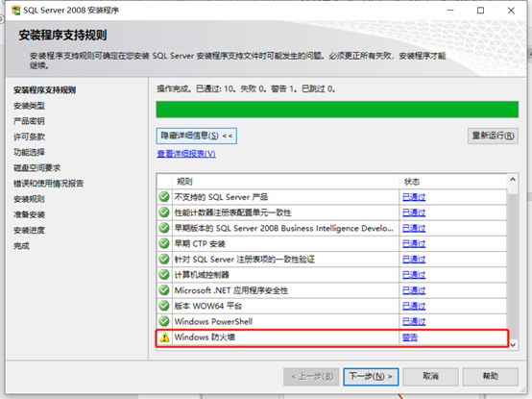Select 错误和使用情况报告 step in sidebar
This screenshot has width=532, height=399.
(48, 184)
